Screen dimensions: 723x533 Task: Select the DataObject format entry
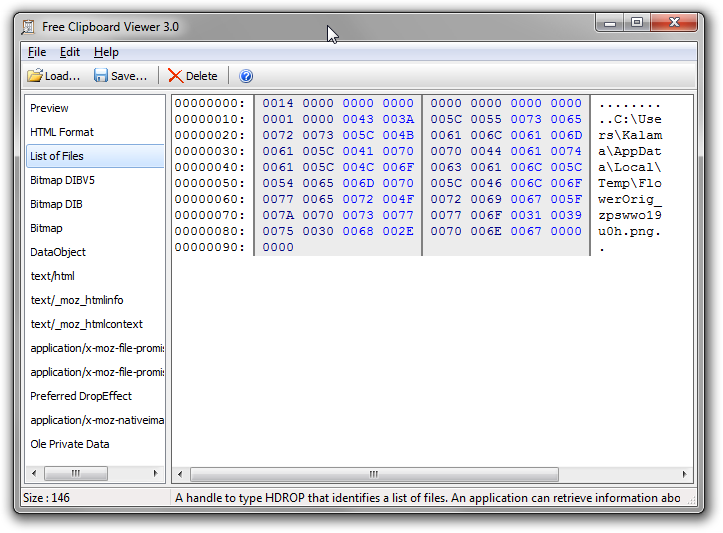58,252
